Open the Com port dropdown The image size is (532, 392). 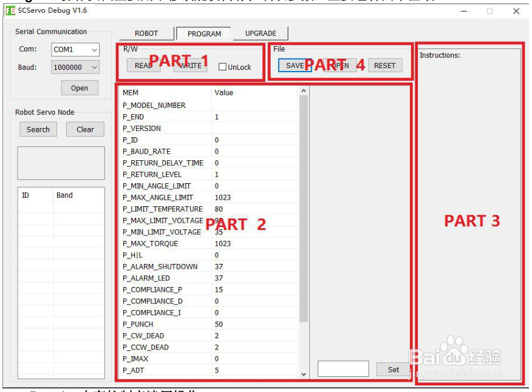[75, 50]
